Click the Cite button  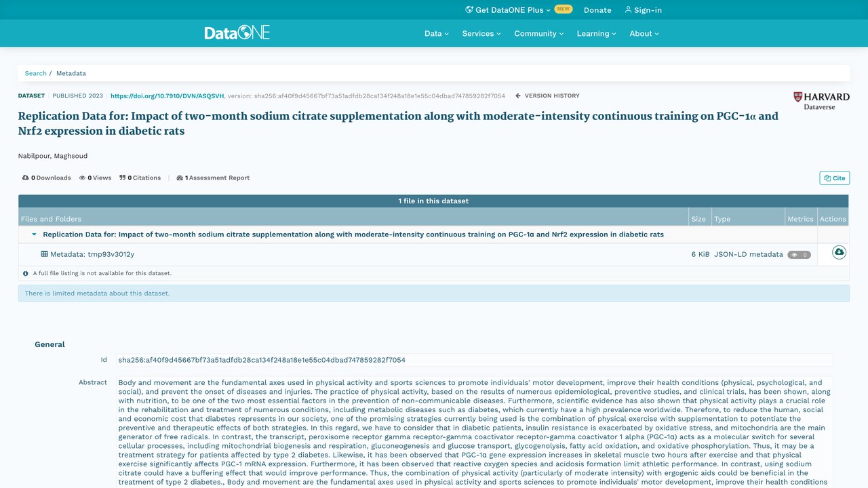[x=834, y=178]
